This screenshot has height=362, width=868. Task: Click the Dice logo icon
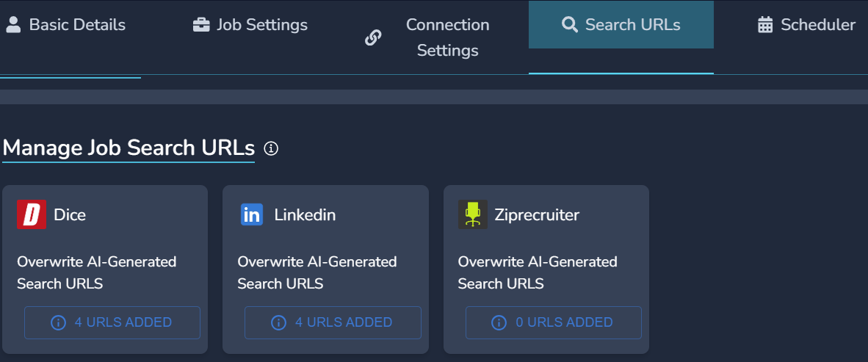tap(32, 214)
